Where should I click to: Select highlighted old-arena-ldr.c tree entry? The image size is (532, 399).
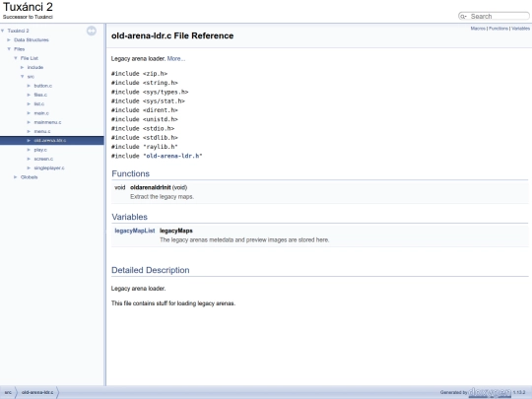(x=50, y=141)
